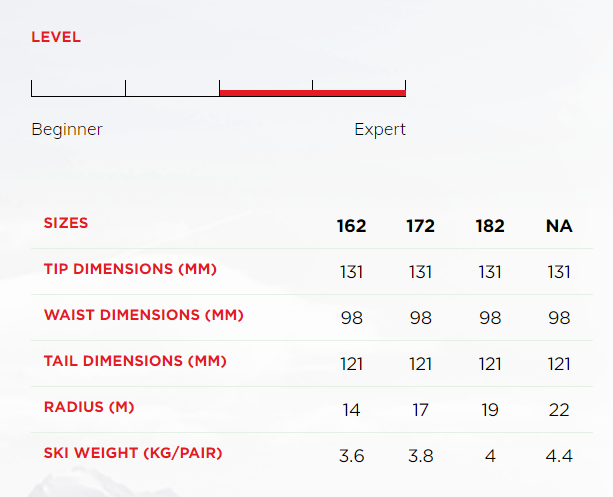Image resolution: width=613 pixels, height=497 pixels.
Task: Select the NA size column header
Action: 559,226
